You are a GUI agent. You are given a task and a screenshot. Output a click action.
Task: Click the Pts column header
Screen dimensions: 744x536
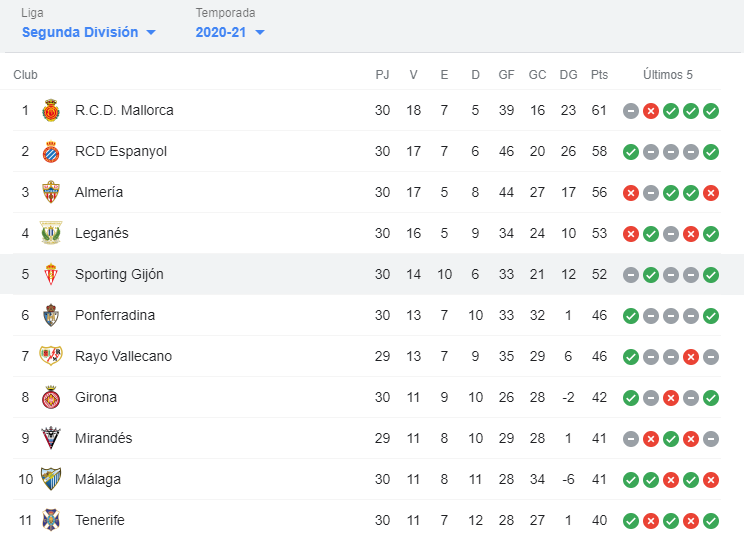[599, 75]
